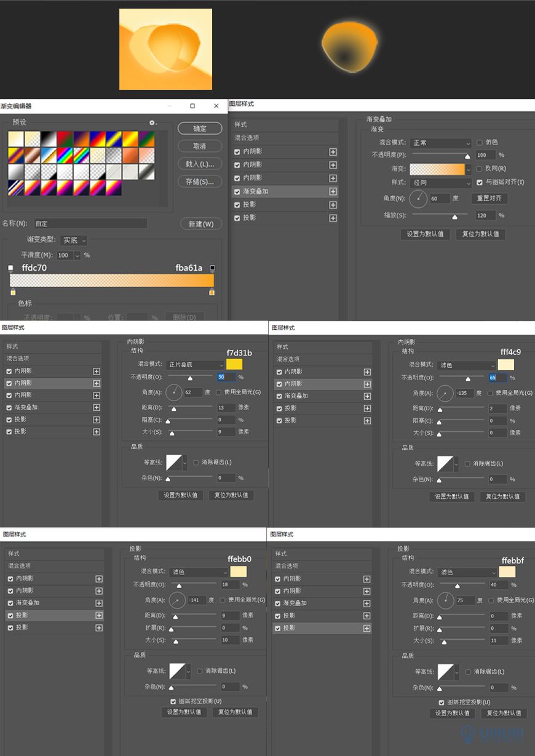Click the plus icon beside 投影 effect
The width and height of the screenshot is (535, 756).
click(x=333, y=204)
